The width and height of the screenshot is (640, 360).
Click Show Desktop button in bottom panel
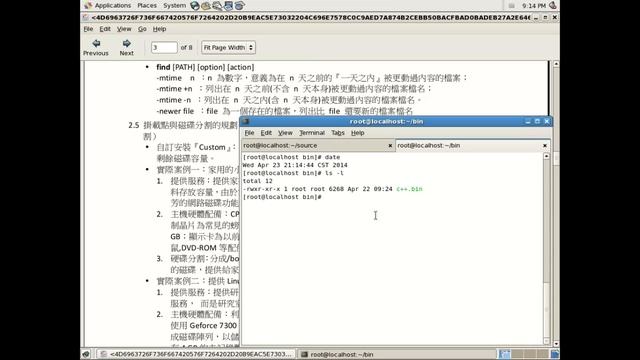(x=86, y=354)
